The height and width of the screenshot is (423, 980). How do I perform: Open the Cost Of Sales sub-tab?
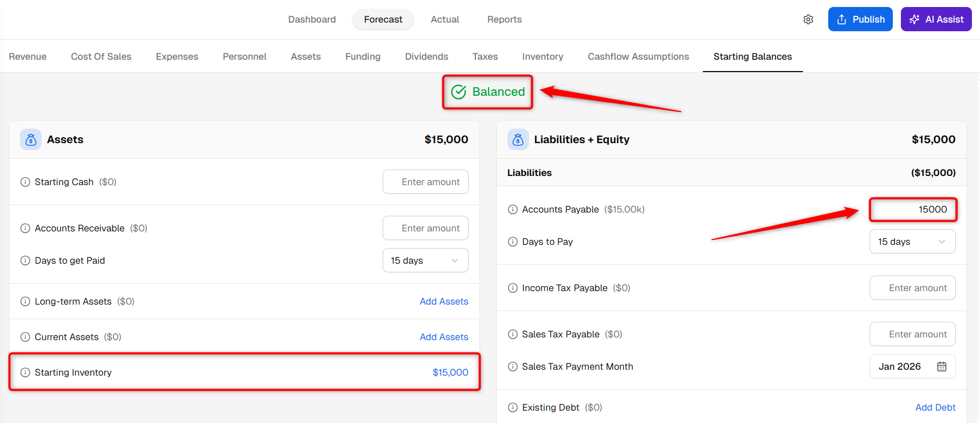click(x=101, y=57)
